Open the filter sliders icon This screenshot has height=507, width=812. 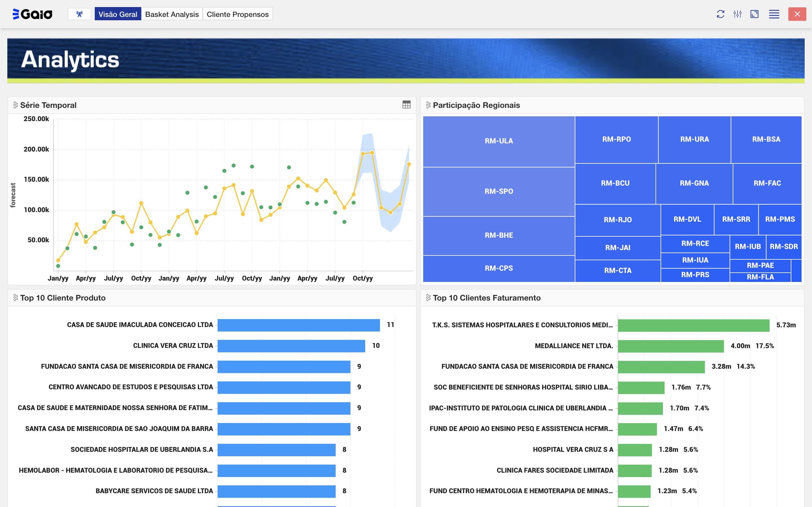point(737,14)
